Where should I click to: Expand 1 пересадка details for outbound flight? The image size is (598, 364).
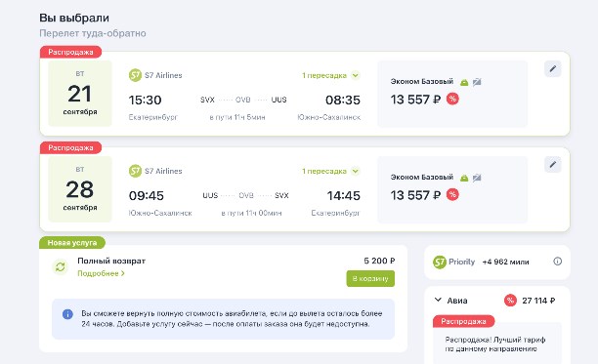(331, 75)
